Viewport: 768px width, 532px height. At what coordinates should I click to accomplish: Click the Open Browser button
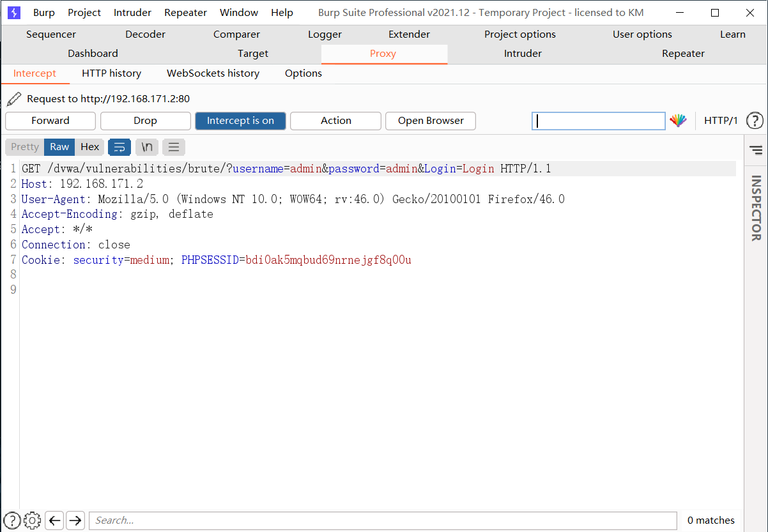click(431, 121)
